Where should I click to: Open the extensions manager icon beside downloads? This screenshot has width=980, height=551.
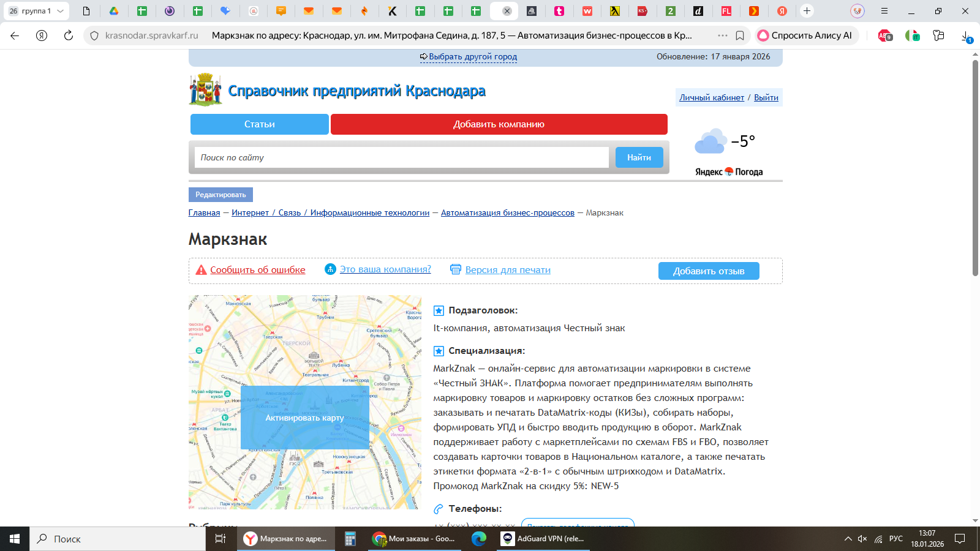938,36
